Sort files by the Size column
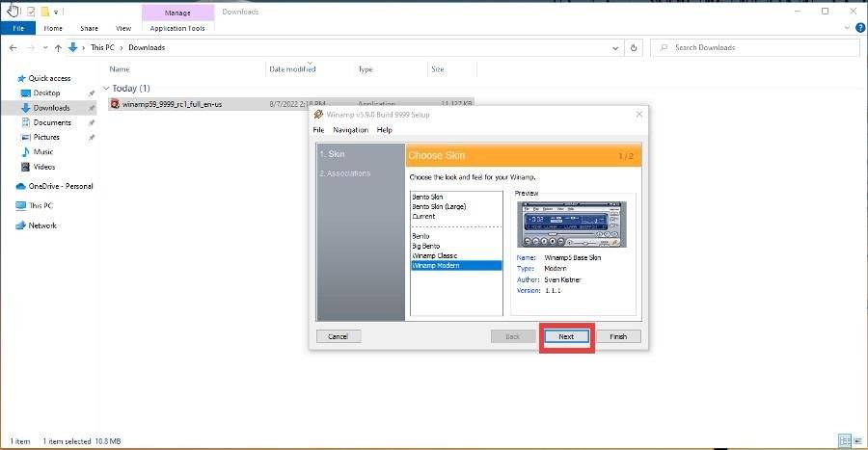The image size is (868, 450). tap(437, 69)
